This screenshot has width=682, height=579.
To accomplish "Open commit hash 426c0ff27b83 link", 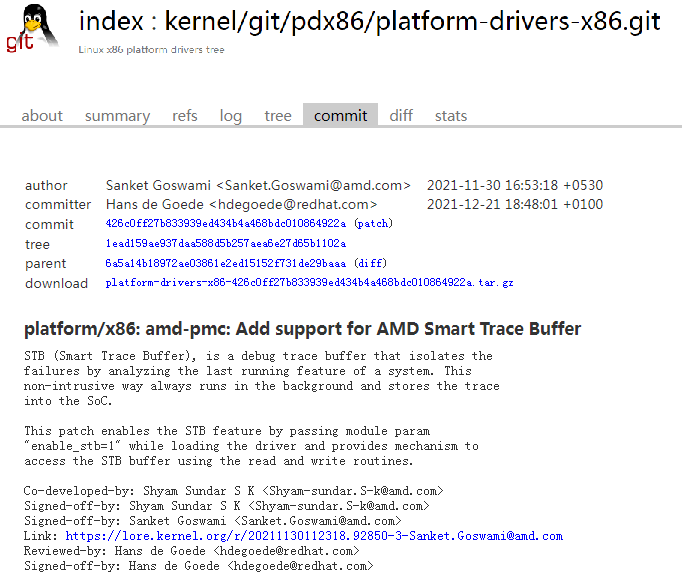I will 226,224.
